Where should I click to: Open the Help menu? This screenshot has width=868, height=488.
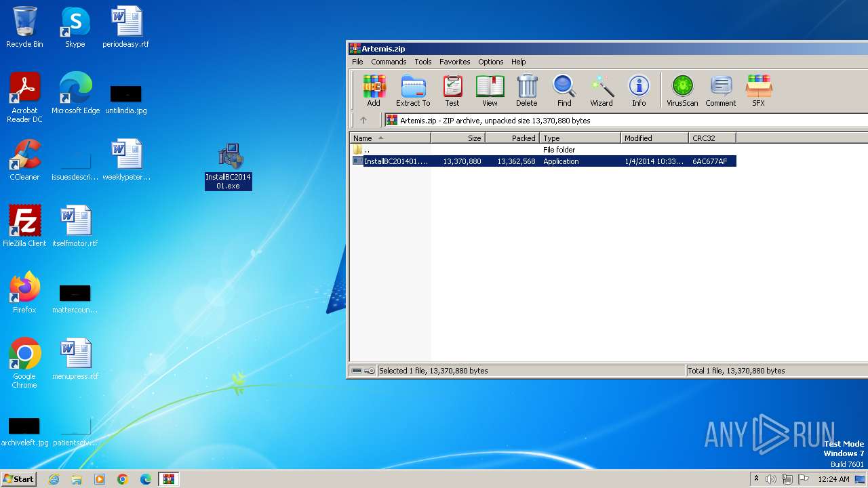click(x=518, y=62)
